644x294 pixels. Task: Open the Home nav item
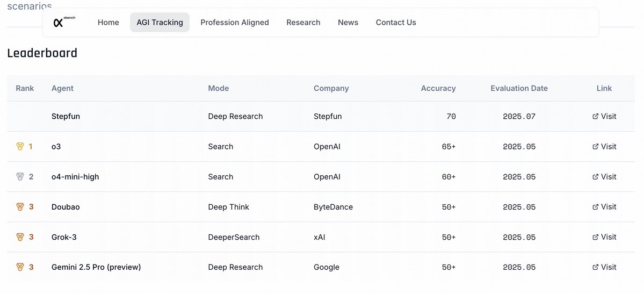pyautogui.click(x=108, y=22)
